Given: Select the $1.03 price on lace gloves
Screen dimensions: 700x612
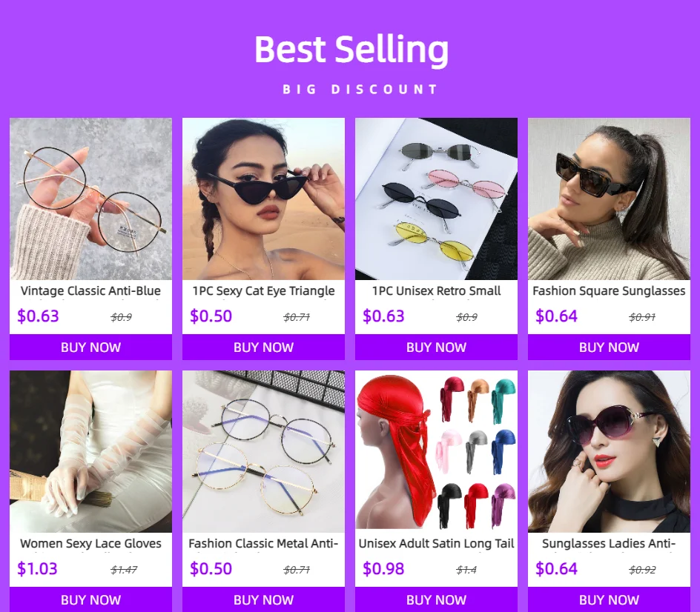Looking at the screenshot, I should pos(38,569).
